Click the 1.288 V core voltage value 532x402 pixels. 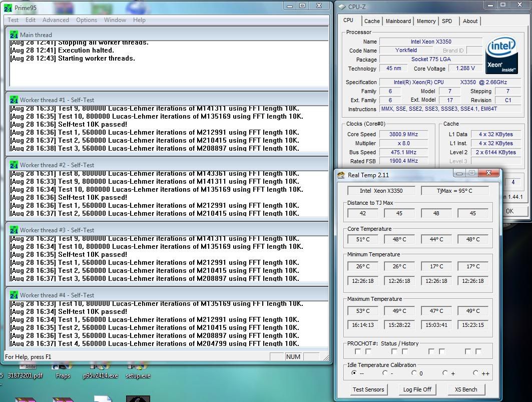coord(465,68)
